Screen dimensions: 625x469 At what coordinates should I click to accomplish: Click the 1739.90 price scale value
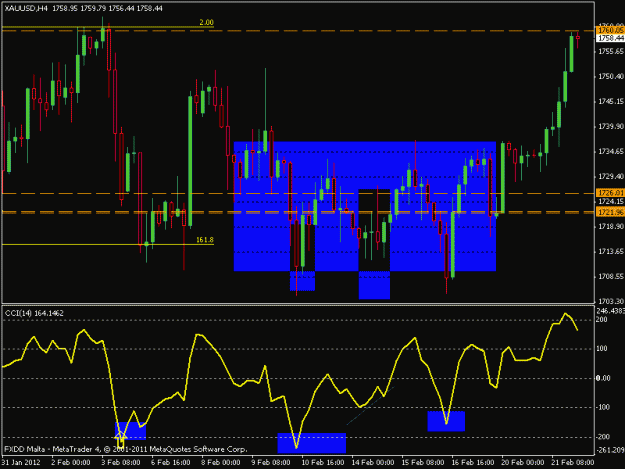[x=611, y=126]
